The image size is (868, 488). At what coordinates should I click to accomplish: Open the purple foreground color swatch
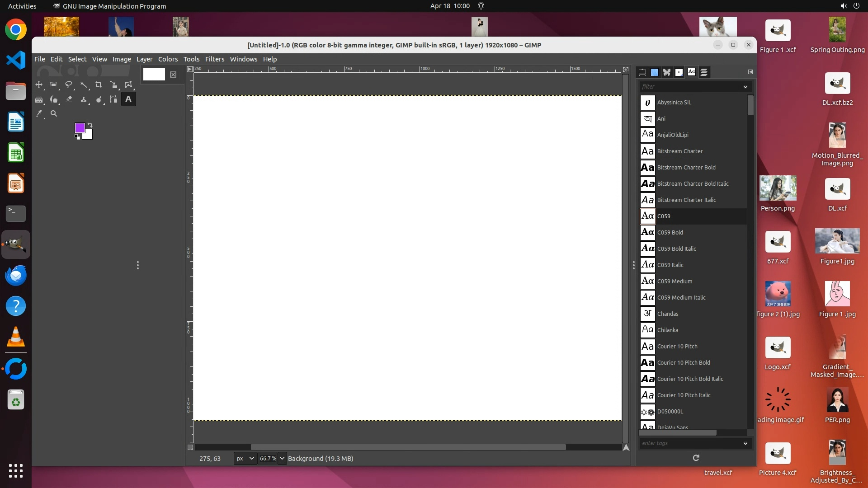click(x=79, y=128)
